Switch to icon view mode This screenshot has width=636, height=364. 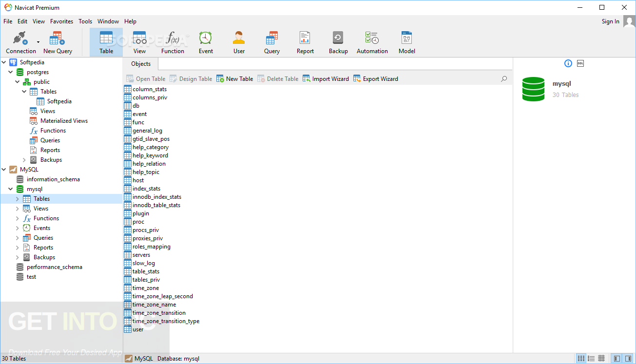(x=581, y=359)
